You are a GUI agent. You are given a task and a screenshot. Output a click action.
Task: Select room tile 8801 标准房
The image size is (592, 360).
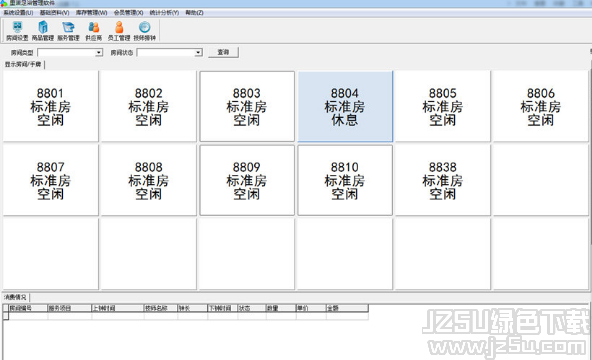pos(51,106)
